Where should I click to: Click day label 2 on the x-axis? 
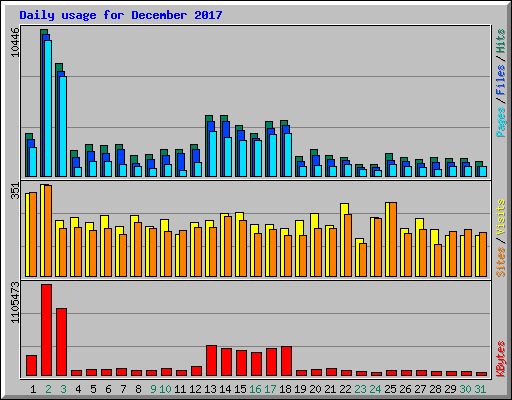[x=48, y=389]
